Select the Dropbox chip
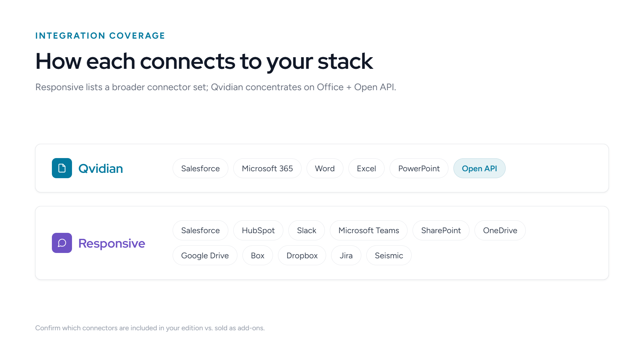Image resolution: width=644 pixels, height=362 pixels. pyautogui.click(x=302, y=255)
